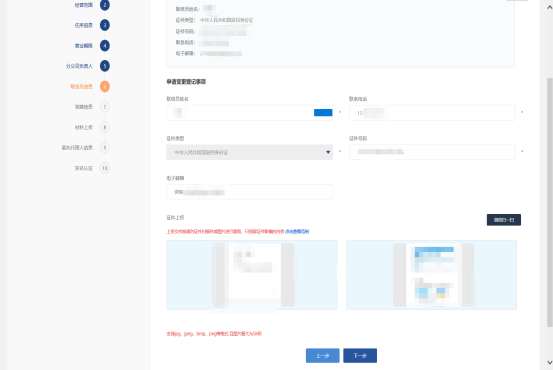Select step 10 实名认证 circle

click(105, 168)
